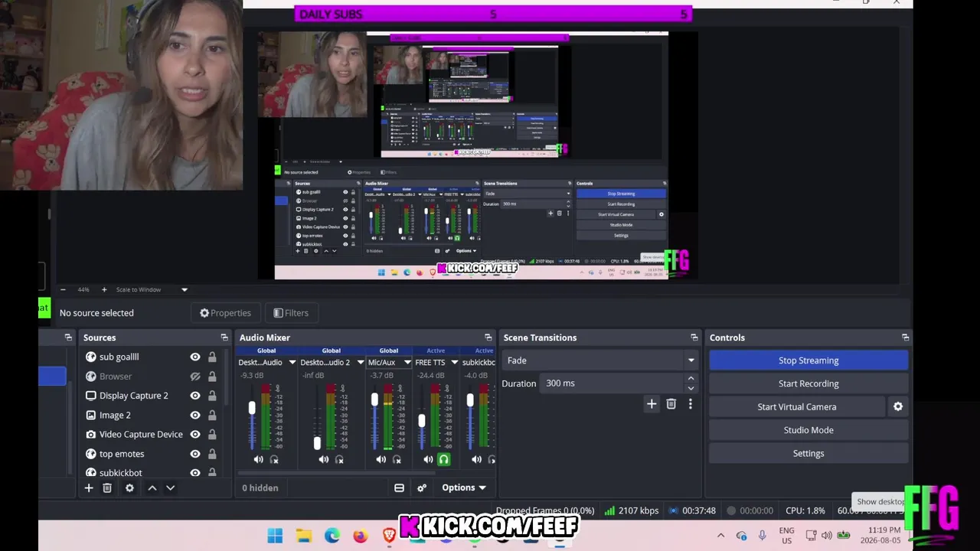Toggle lock on Video Capture Device source
Image resolution: width=980 pixels, height=551 pixels.
tap(212, 434)
